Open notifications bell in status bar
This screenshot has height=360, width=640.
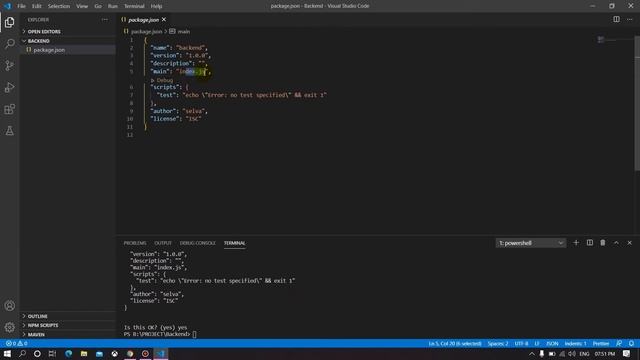click(631, 343)
